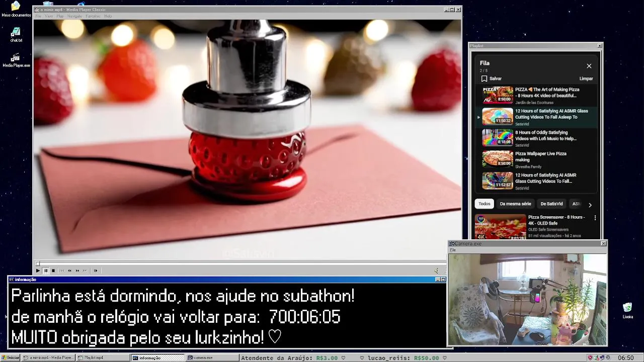Click the fast-forward (increase speed) button
644x362 pixels.
pos(77,270)
